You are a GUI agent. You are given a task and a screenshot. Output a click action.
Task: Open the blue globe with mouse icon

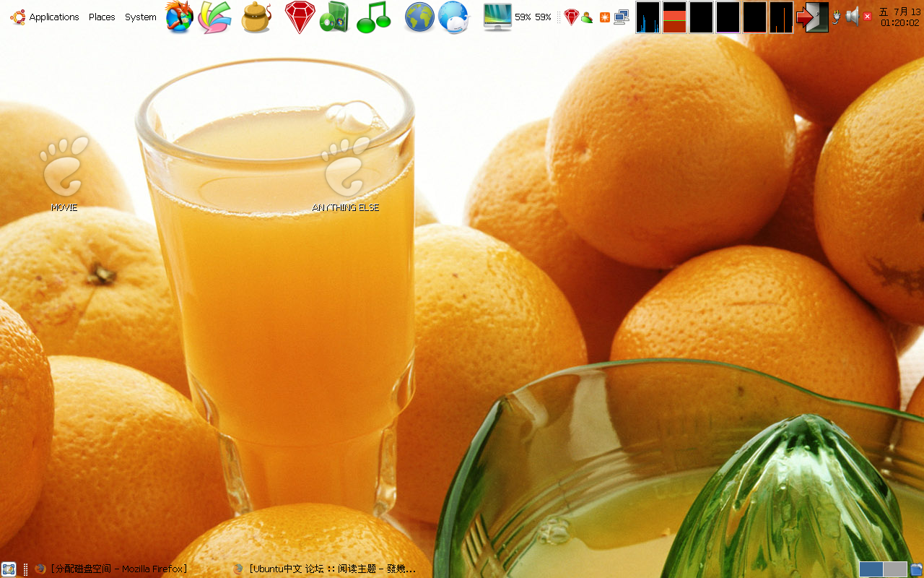[x=453, y=17]
